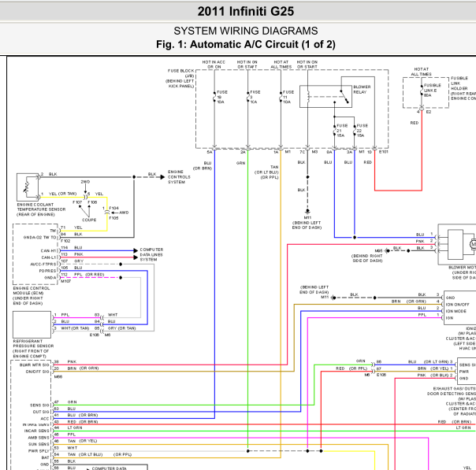Click the 'FUSE 22 15A' label
476x470 pixels.
point(362,131)
